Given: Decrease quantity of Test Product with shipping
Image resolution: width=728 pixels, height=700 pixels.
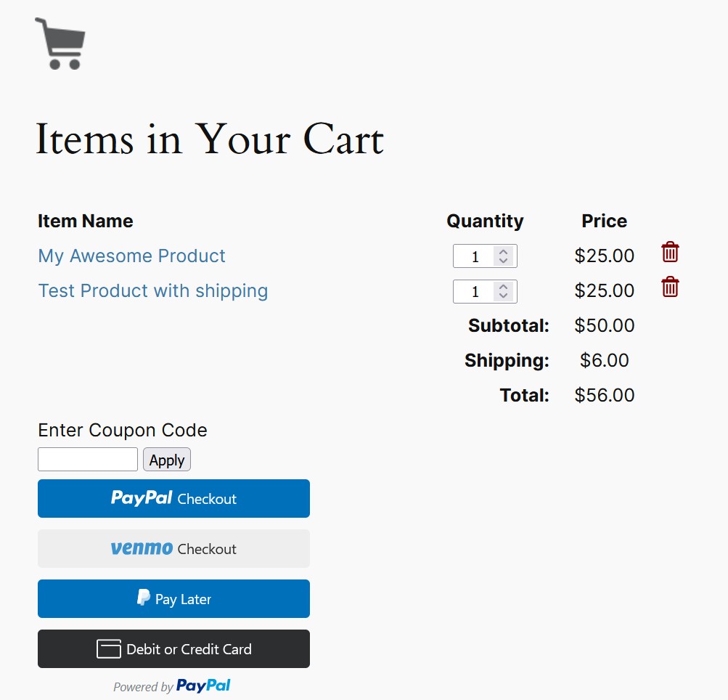Looking at the screenshot, I should point(504,296).
